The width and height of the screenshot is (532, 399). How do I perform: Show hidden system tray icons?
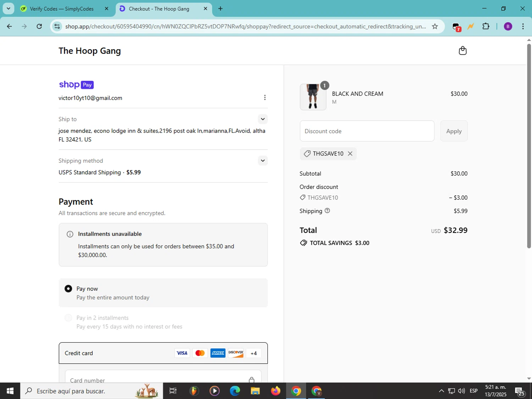pos(441,391)
